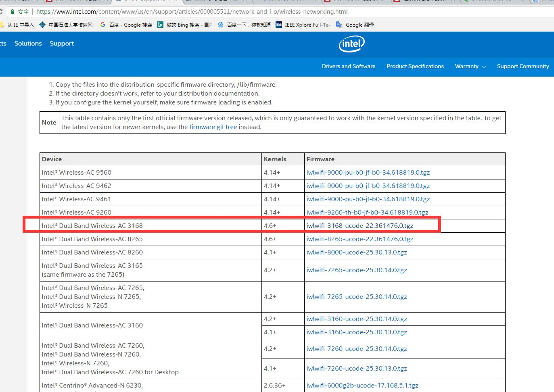This screenshot has height=392, width=554.
Task: Download iwlwifi-6000g2b-ucode-17.168.5.1.tgz
Action: click(x=362, y=385)
